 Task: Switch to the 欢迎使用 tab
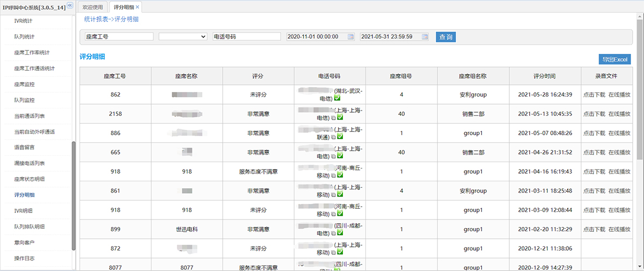(x=93, y=7)
